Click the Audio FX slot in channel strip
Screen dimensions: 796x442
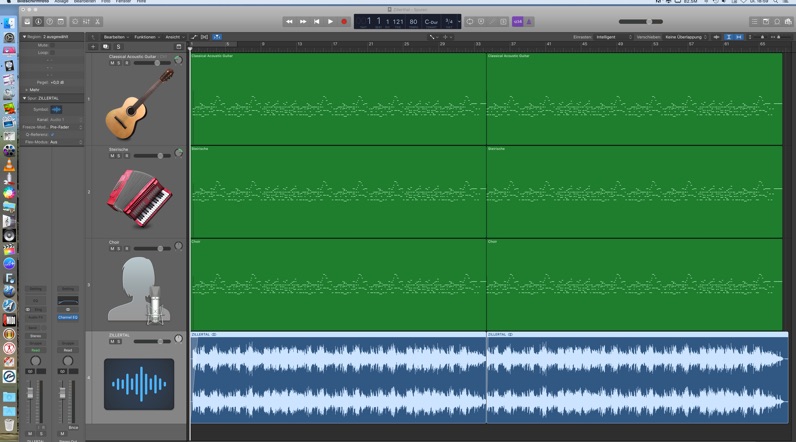click(x=36, y=317)
